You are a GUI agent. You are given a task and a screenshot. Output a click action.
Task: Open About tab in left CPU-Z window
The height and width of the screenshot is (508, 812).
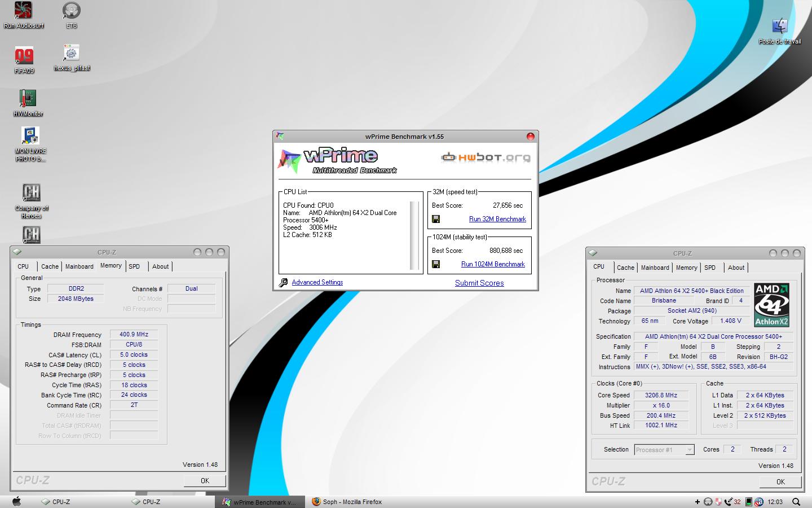click(x=161, y=266)
